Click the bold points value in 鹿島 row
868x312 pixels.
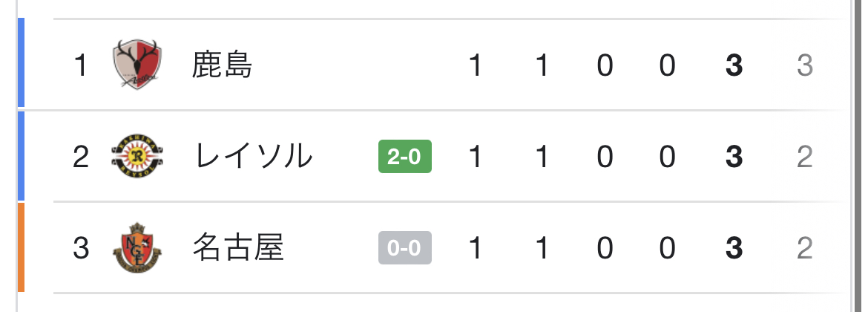point(734,65)
